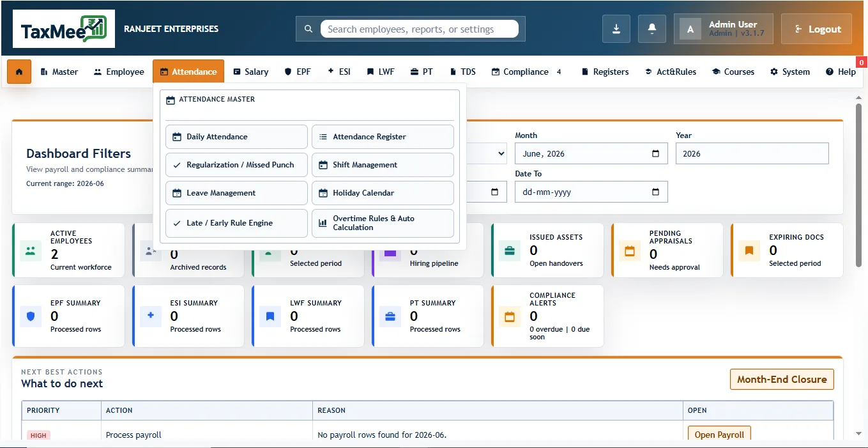Click Active Employees people icon

[x=31, y=251]
